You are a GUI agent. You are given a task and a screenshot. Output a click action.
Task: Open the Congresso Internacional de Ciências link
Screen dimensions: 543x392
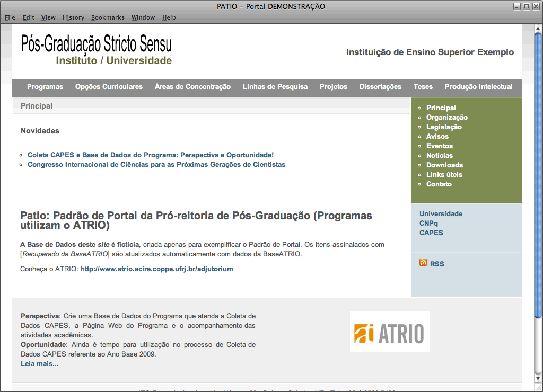[x=156, y=165]
